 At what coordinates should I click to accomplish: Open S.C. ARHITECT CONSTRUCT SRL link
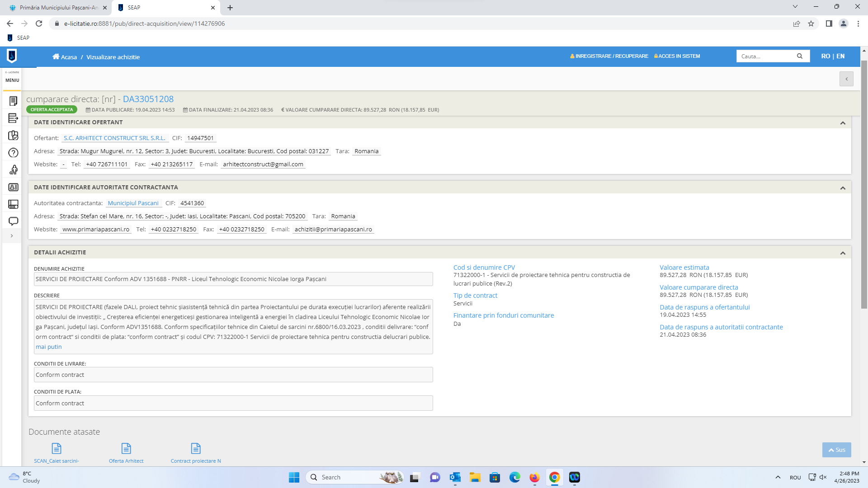tap(114, 138)
